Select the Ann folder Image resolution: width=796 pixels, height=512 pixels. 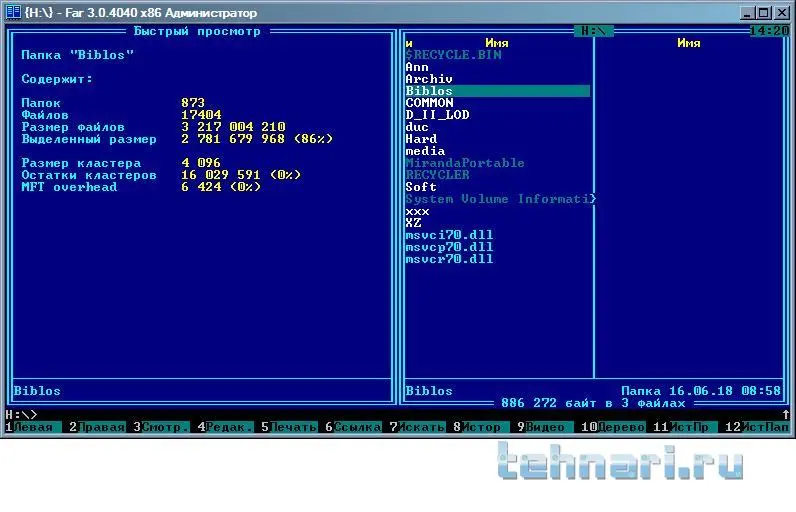tap(417, 67)
